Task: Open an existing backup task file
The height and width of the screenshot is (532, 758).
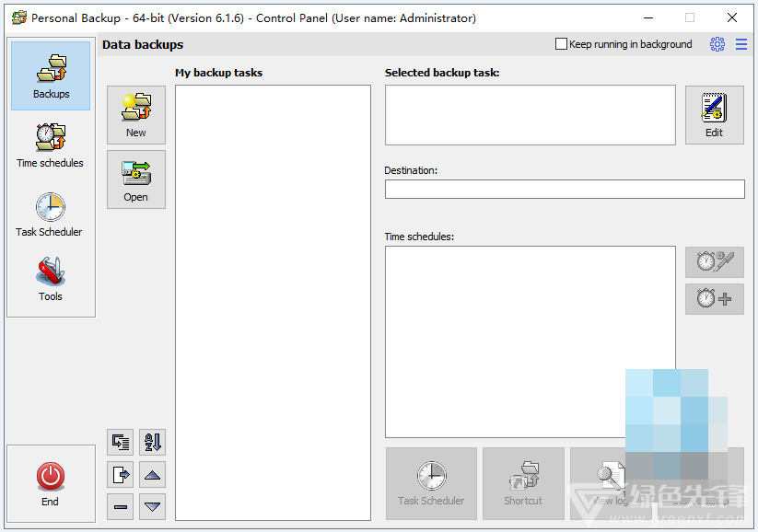Action: coord(136,179)
